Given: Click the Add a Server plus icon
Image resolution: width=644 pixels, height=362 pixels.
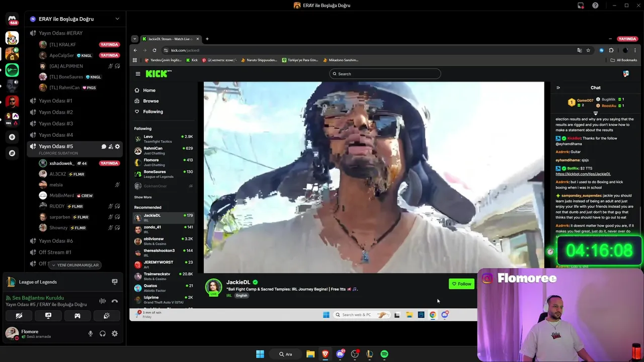Looking at the screenshot, I should [x=12, y=137].
